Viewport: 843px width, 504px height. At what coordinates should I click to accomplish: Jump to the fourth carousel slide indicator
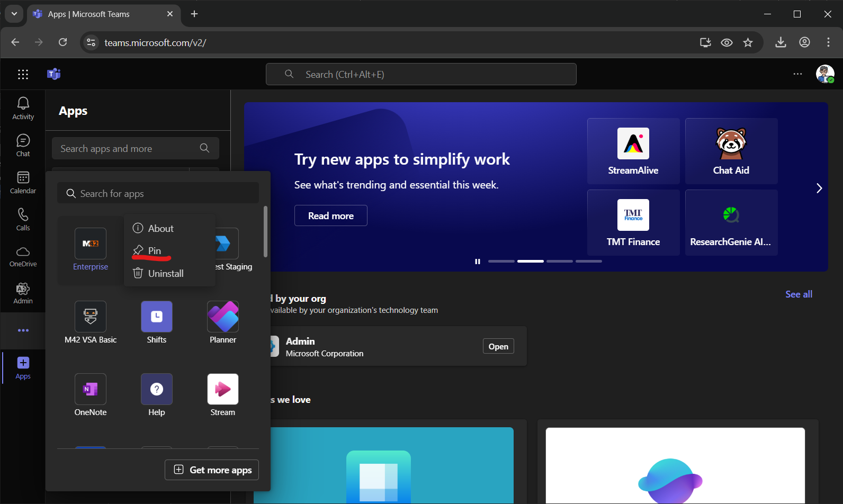pyautogui.click(x=589, y=261)
